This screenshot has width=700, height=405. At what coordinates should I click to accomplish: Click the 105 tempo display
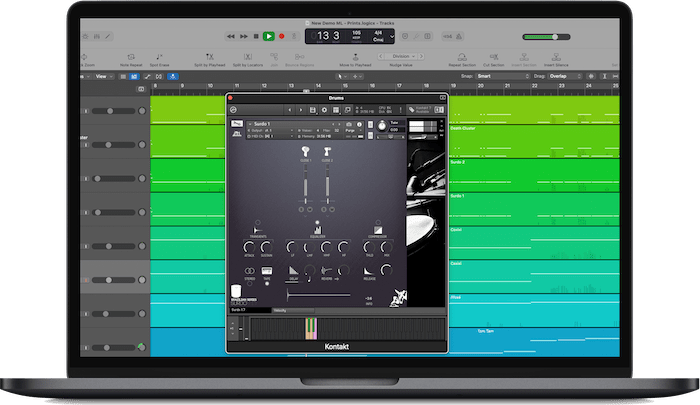(x=356, y=35)
